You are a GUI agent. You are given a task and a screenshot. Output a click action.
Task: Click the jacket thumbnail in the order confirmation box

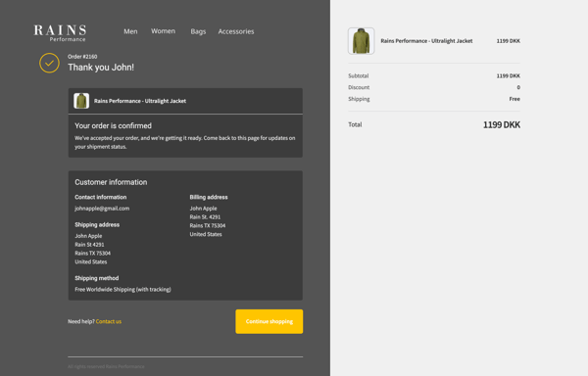click(81, 101)
